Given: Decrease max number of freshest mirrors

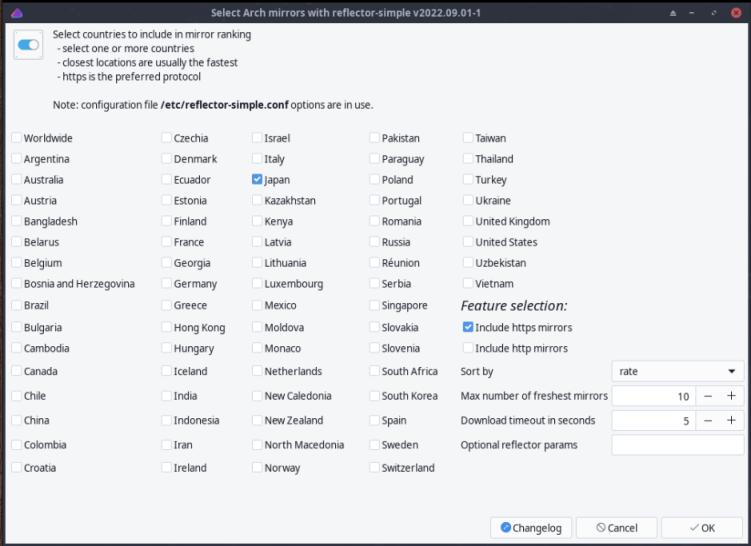Looking at the screenshot, I should (708, 396).
